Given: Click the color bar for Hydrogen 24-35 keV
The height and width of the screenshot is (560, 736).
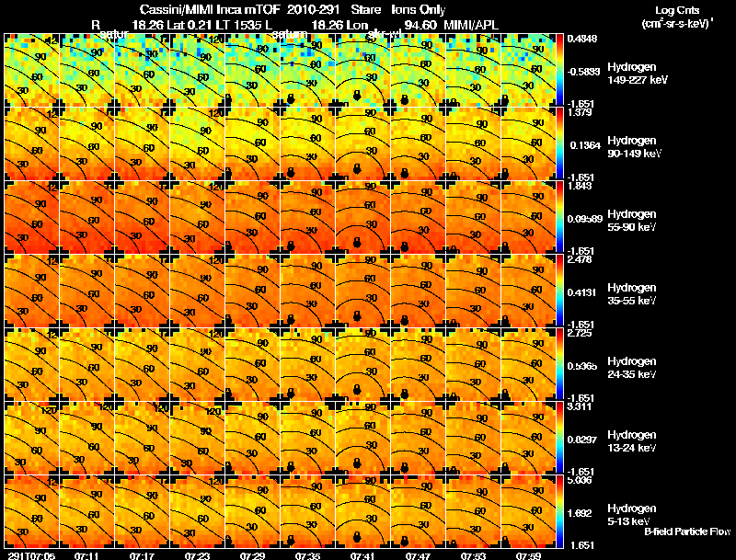Looking at the screenshot, I should [x=559, y=364].
